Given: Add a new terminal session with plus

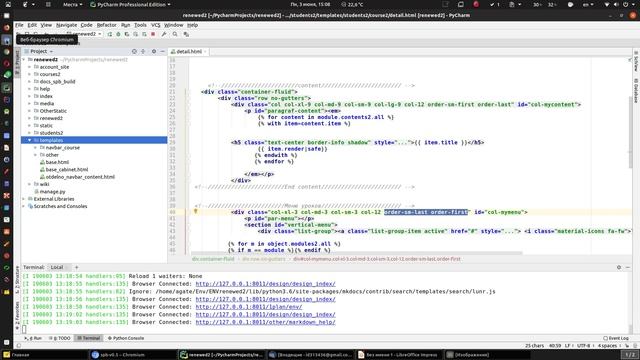Looking at the screenshot, I should [x=76, y=267].
